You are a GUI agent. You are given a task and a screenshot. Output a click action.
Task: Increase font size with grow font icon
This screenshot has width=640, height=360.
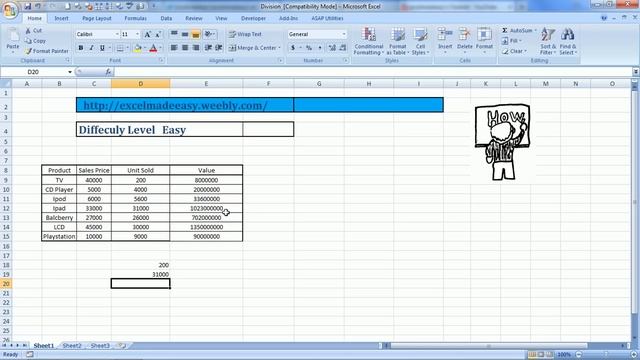coord(147,34)
